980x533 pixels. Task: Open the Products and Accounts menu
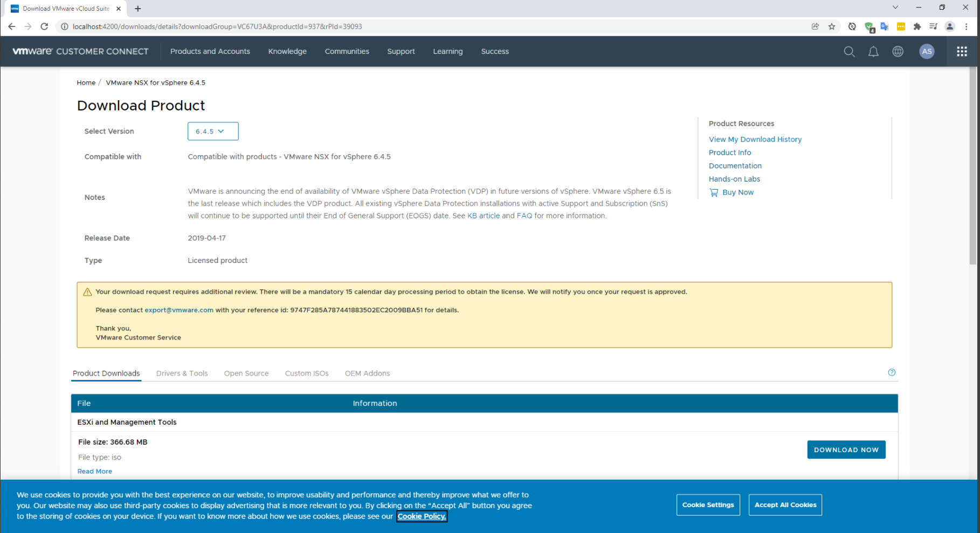[210, 52]
